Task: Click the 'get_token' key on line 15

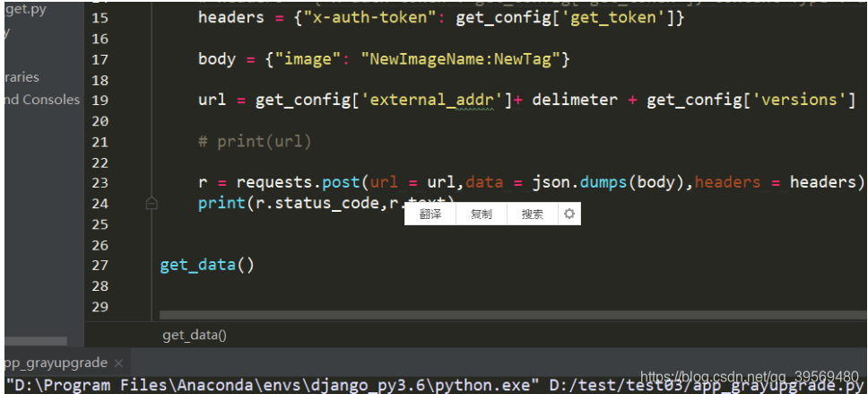Action: click(x=614, y=18)
